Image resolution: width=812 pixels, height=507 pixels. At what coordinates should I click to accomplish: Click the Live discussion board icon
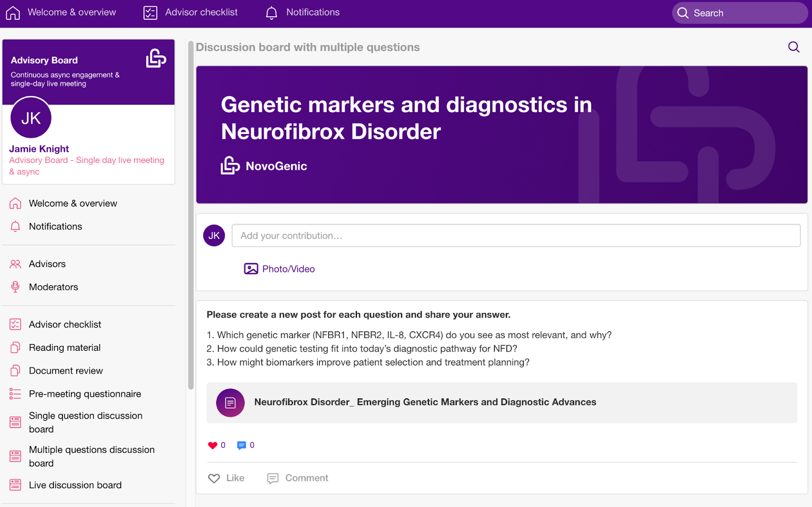[15, 485]
